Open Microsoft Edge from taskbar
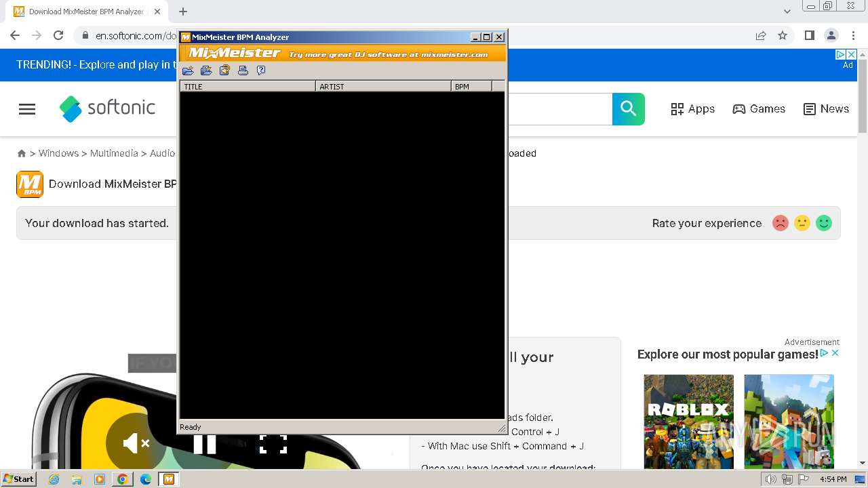This screenshot has width=868, height=488. pos(146,479)
